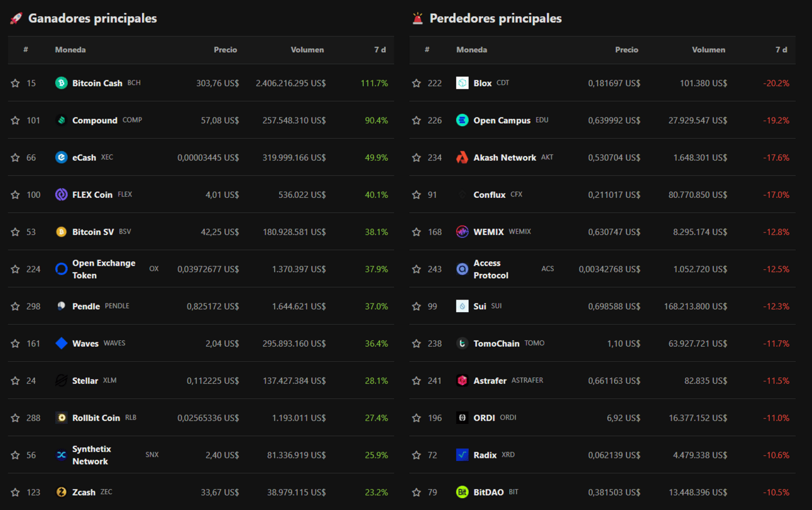Click the Bitcoin Cash coin logo
The height and width of the screenshot is (510, 812).
tap(61, 83)
